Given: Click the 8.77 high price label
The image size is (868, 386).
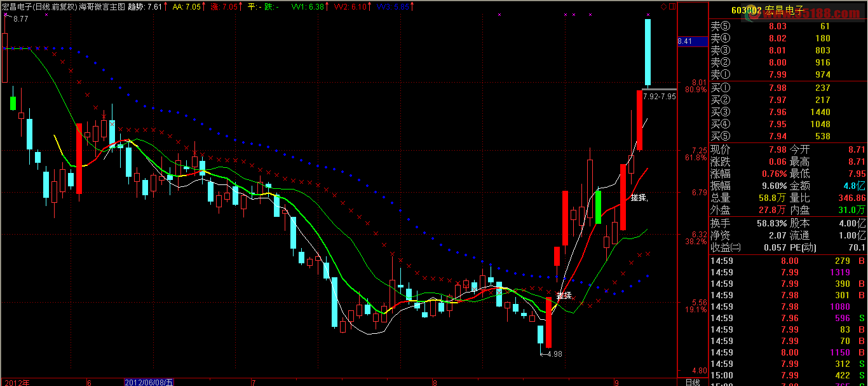Looking at the screenshot, I should pyautogui.click(x=20, y=19).
